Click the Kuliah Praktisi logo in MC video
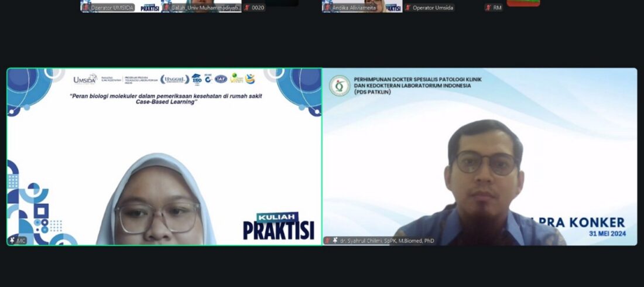This screenshot has height=287, width=644. pyautogui.click(x=278, y=227)
